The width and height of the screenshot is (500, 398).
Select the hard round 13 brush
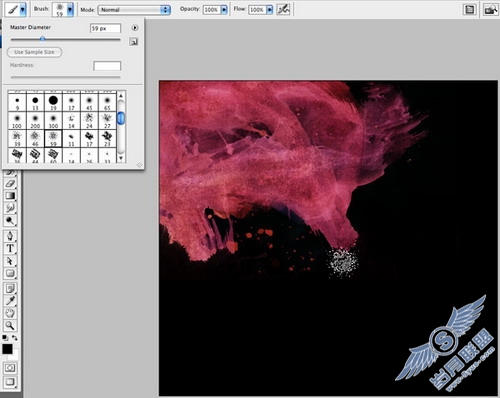click(x=35, y=102)
